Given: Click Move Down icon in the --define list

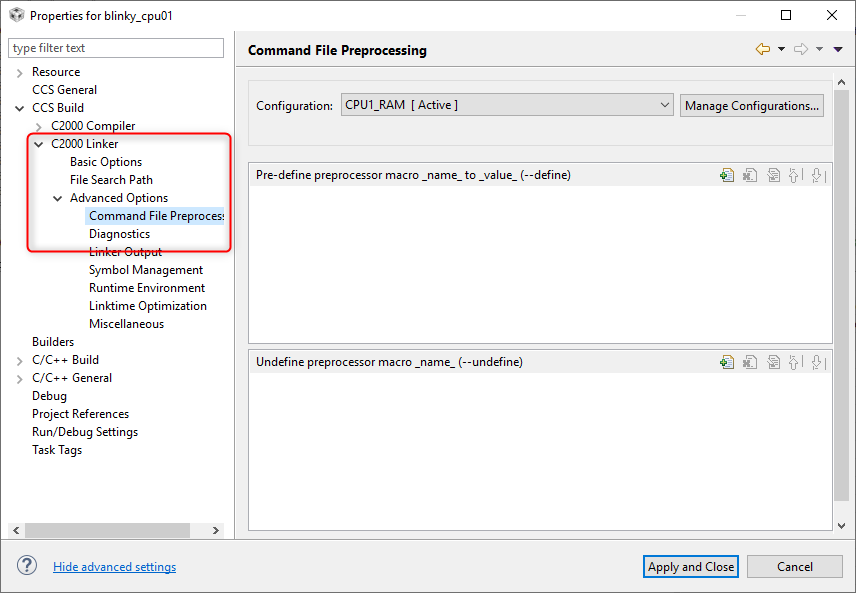Looking at the screenshot, I should click(x=818, y=175).
